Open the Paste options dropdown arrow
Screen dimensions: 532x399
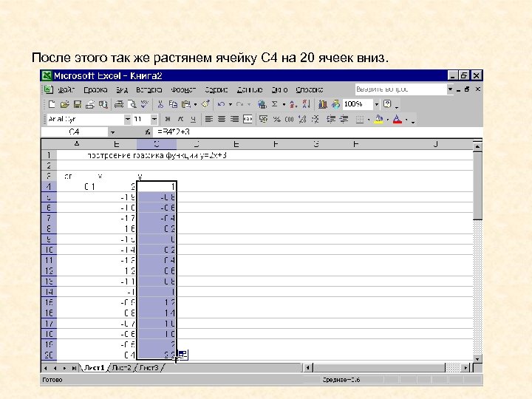click(195, 104)
